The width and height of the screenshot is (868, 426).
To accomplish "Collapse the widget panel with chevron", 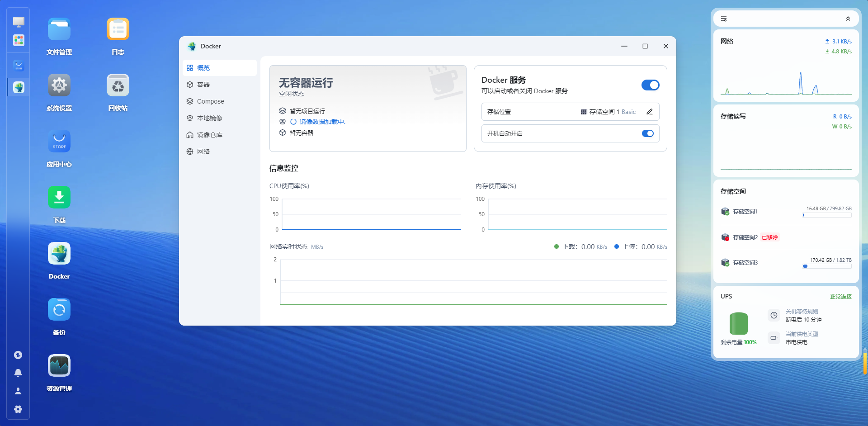I will (x=848, y=19).
